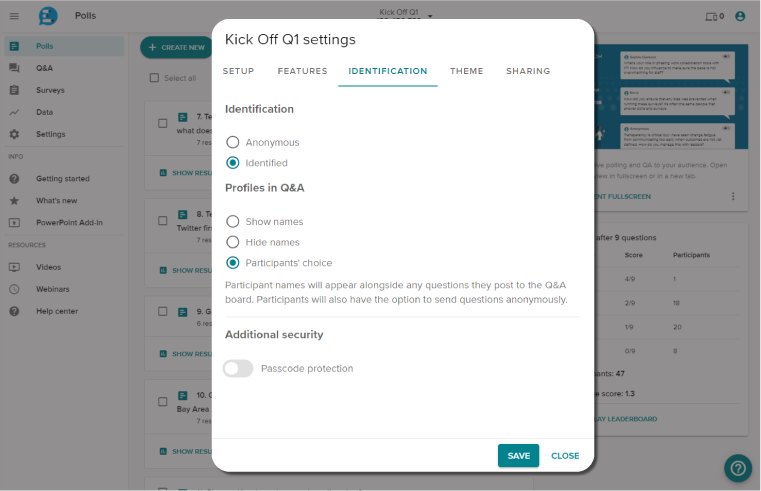Screen dimensions: 761x491
Task: Enable the Passcode protection toggle
Action: (238, 368)
